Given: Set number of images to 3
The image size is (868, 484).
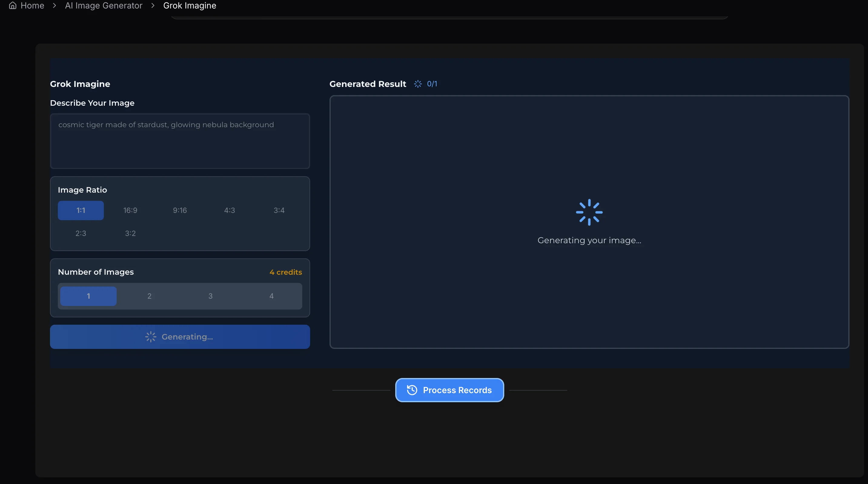Looking at the screenshot, I should pos(210,296).
